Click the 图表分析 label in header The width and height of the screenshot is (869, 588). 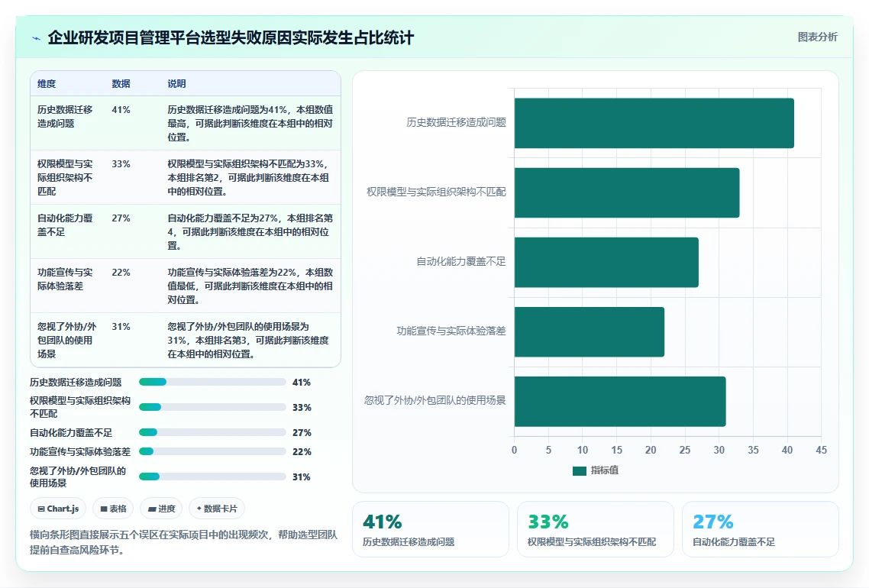818,37
